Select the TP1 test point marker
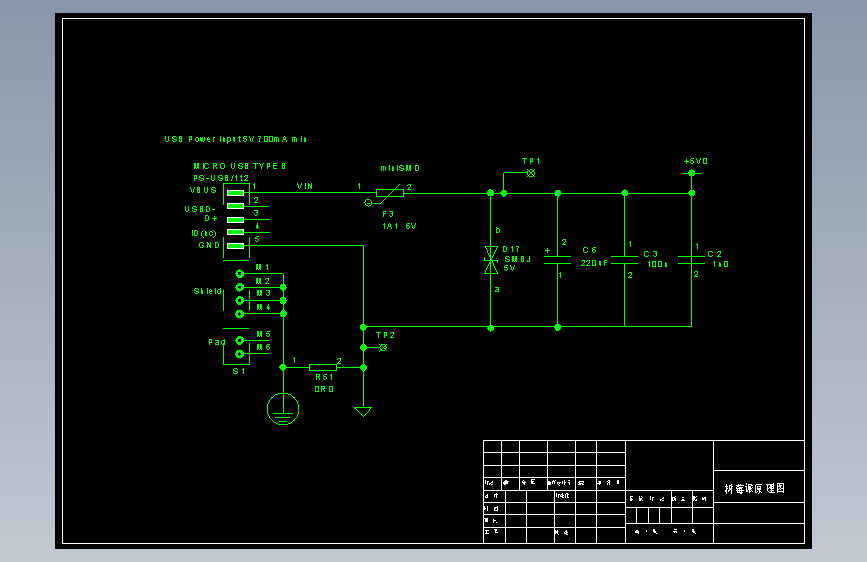Screen dimensions: 867x562 pos(531,173)
